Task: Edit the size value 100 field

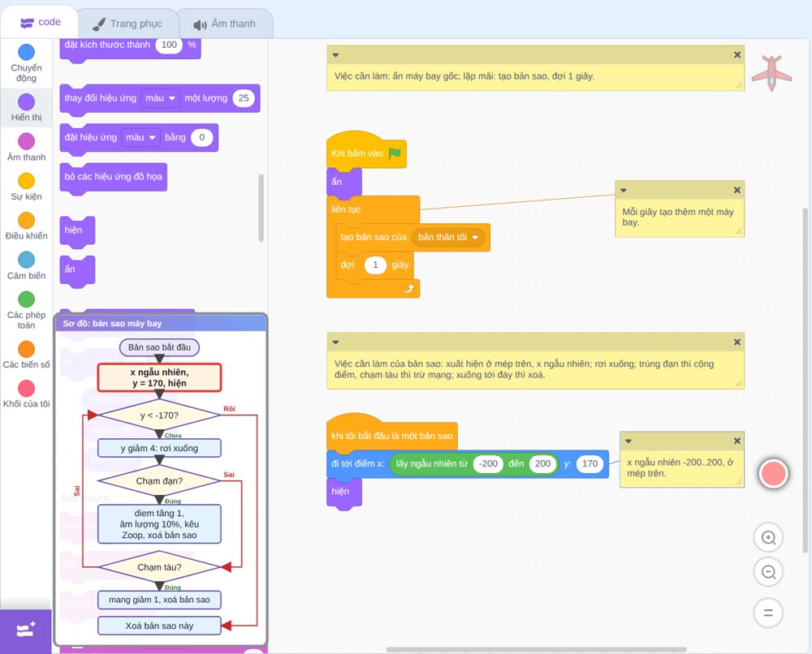Action: click(169, 45)
